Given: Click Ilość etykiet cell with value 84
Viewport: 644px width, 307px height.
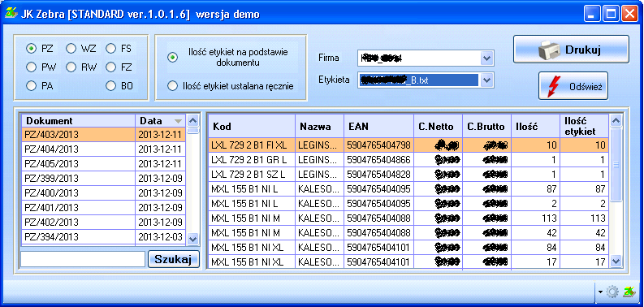Looking at the screenshot, I should coord(584,248).
